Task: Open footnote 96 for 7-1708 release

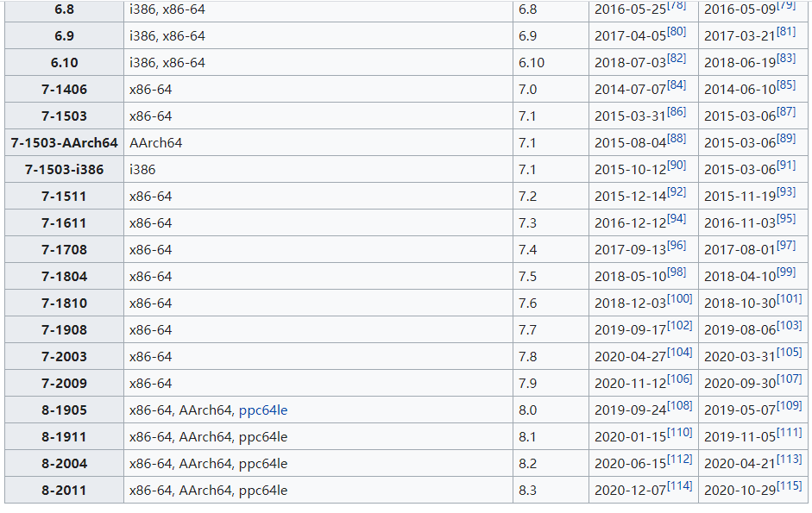Action: (677, 246)
